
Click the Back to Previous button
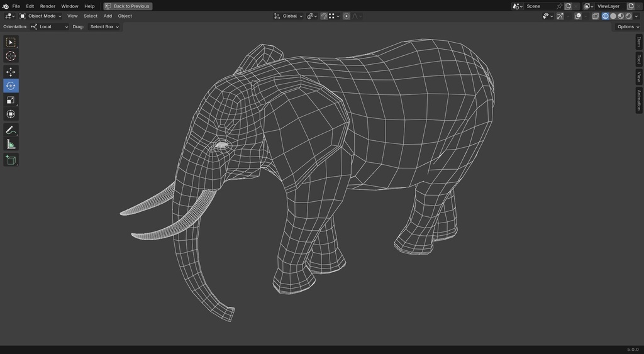coord(128,6)
